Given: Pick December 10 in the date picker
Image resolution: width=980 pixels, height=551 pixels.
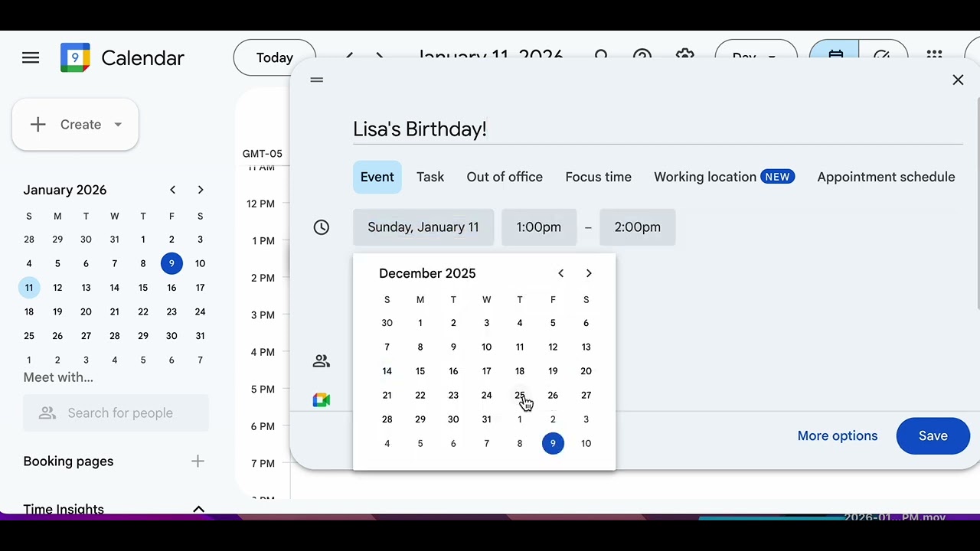Looking at the screenshot, I should coord(487,347).
